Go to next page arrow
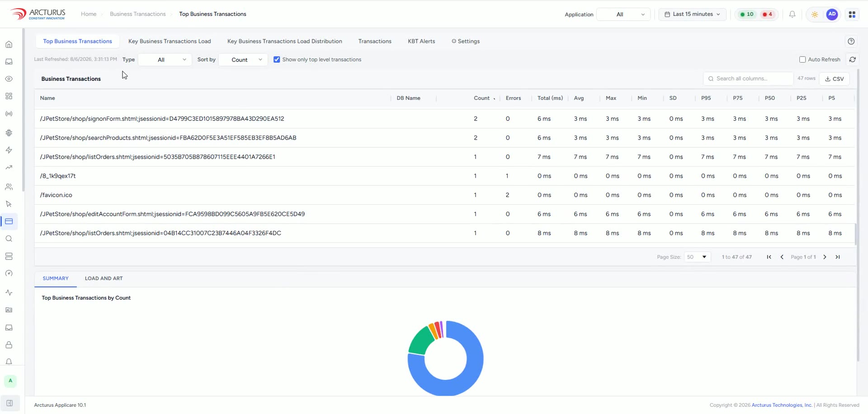 click(x=825, y=257)
